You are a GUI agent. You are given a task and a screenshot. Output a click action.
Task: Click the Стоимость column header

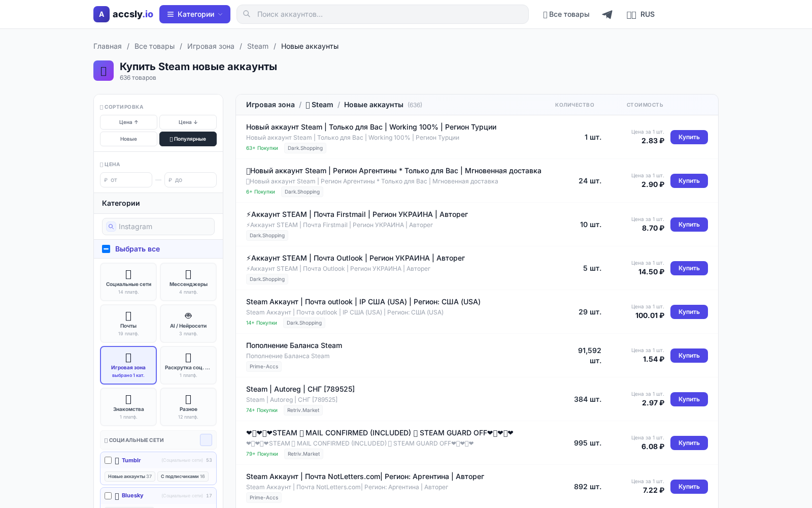coord(645,105)
